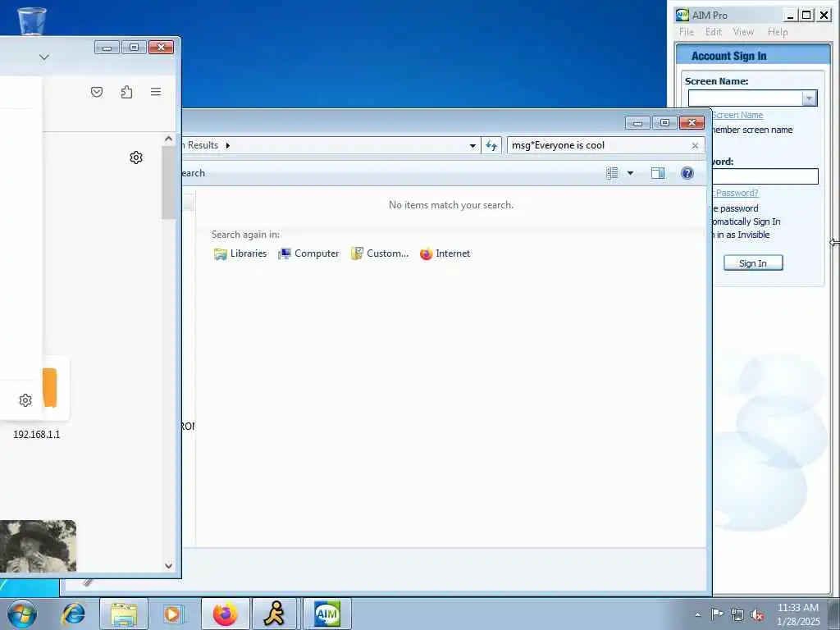Expand the Screen Name dropdown arrow

[x=810, y=98]
